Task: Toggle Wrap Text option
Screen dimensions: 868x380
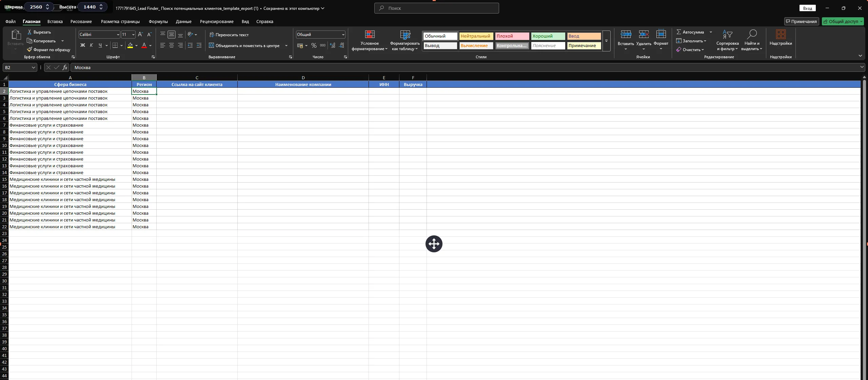Action: tap(229, 35)
